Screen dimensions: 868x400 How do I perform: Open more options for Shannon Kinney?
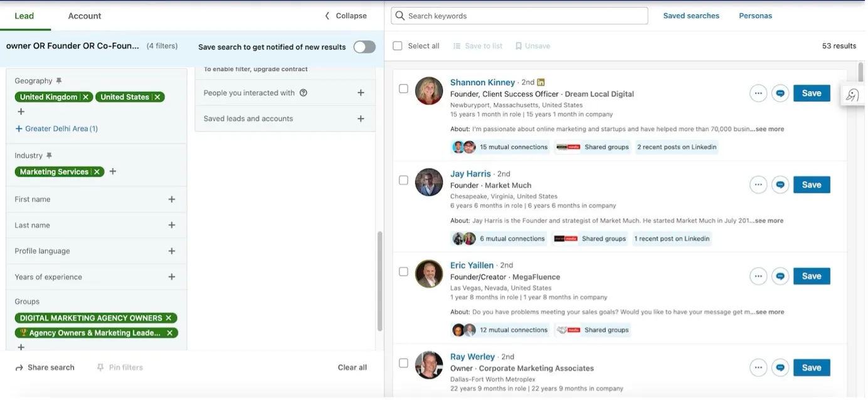[758, 93]
